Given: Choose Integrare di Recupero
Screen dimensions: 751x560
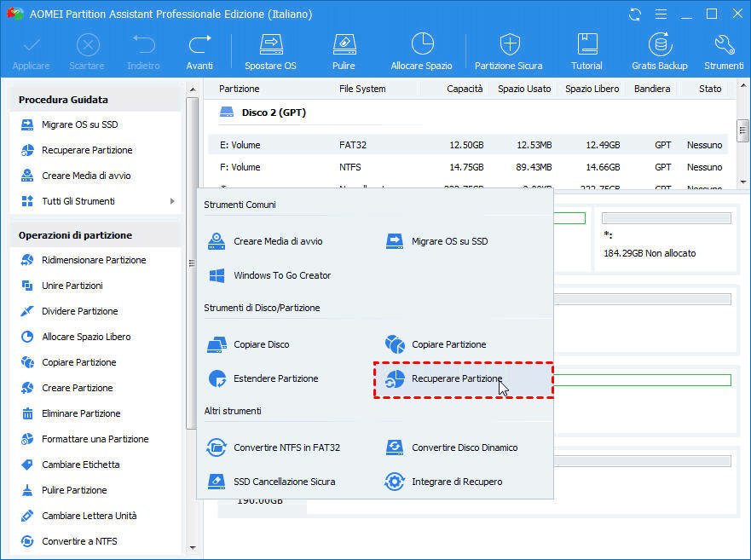Looking at the screenshot, I should click(443, 482).
